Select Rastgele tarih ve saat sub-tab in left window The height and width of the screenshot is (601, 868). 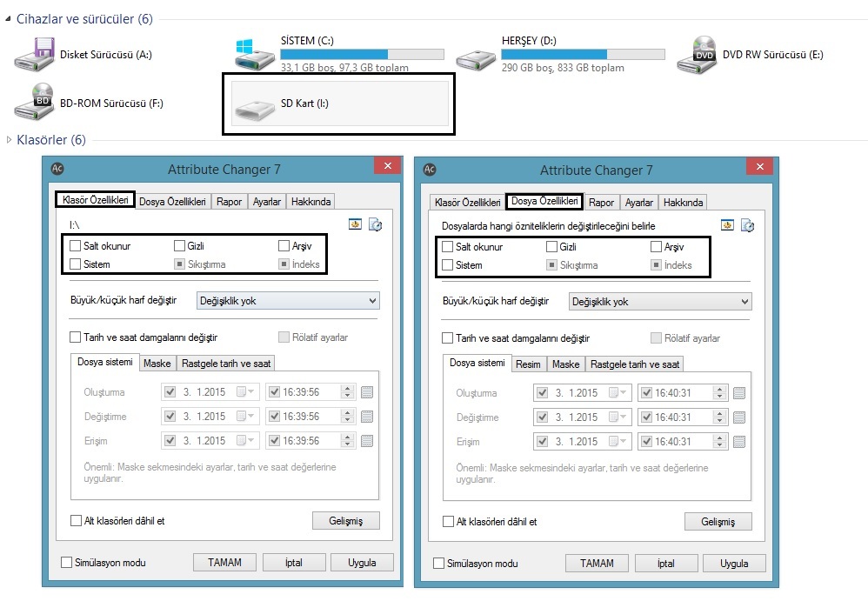pos(226,363)
